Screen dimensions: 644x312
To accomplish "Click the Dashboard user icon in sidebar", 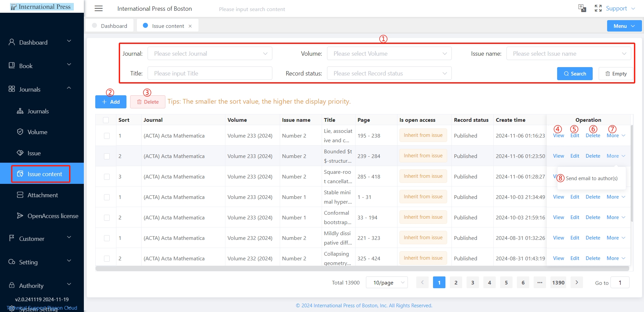I will point(12,42).
